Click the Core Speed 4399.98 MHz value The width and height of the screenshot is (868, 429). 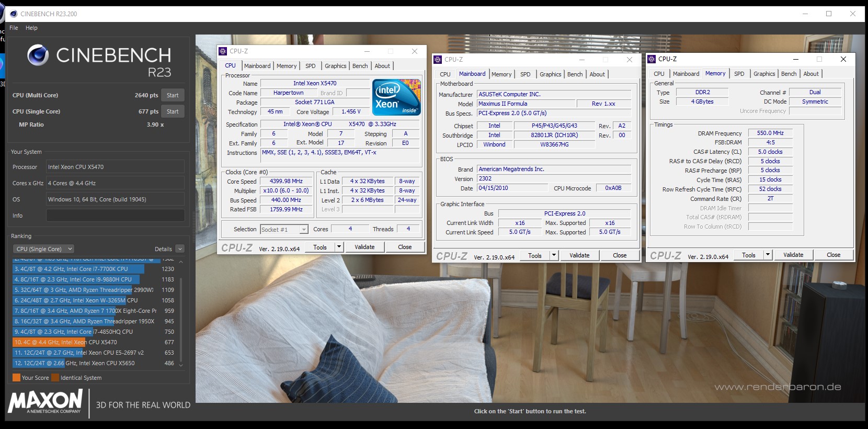pyautogui.click(x=286, y=181)
